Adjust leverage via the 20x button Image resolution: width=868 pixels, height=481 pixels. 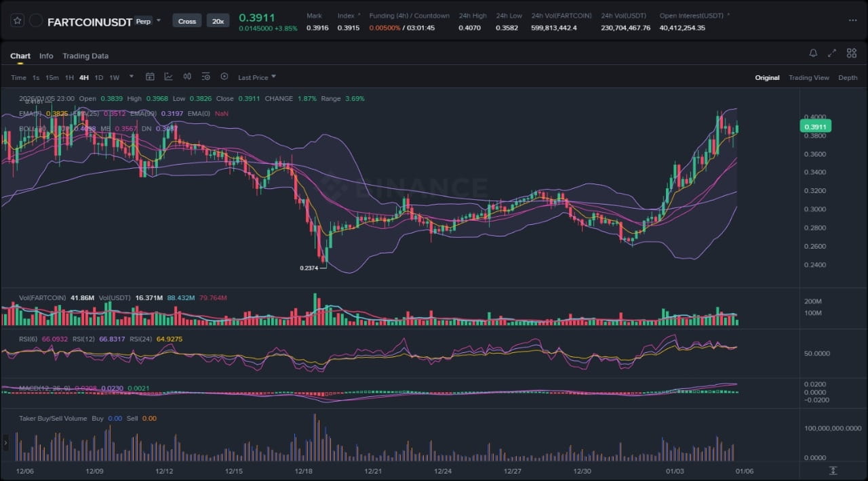[x=218, y=21]
